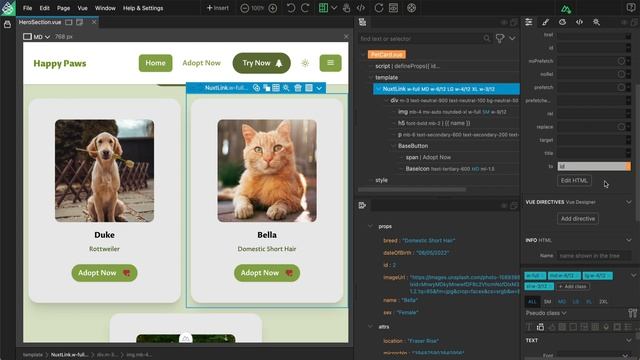Viewport: 640px width, 360px height.
Task: Open the File menu
Action: point(27,8)
